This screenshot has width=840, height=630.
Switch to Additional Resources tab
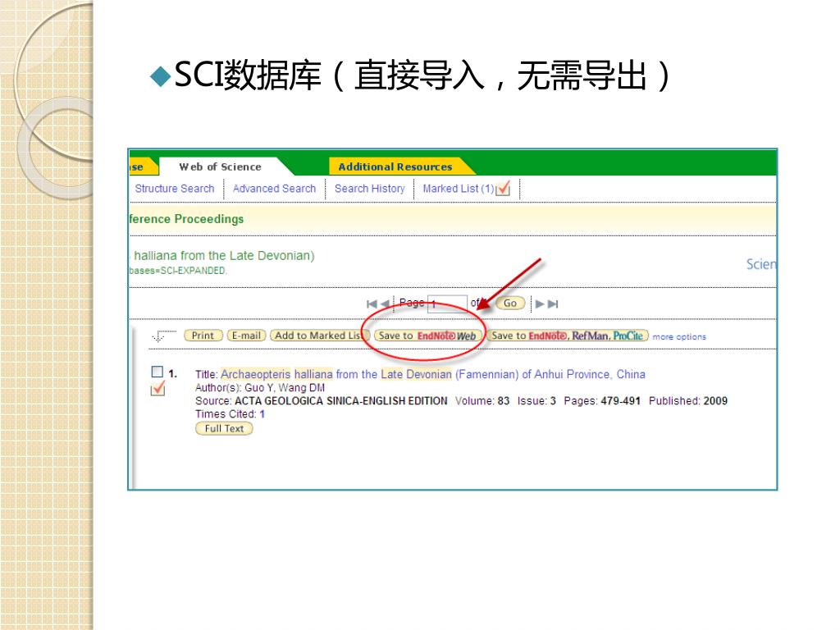pos(395,167)
